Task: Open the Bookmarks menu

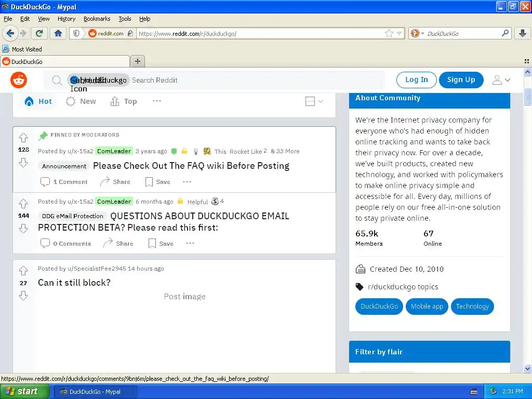Action: coord(97,19)
